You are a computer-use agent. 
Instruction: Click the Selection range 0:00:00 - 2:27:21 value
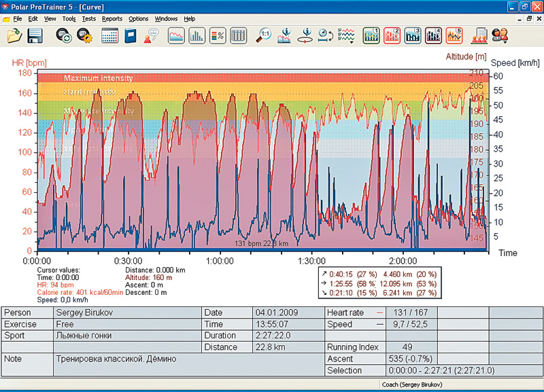tap(464, 370)
